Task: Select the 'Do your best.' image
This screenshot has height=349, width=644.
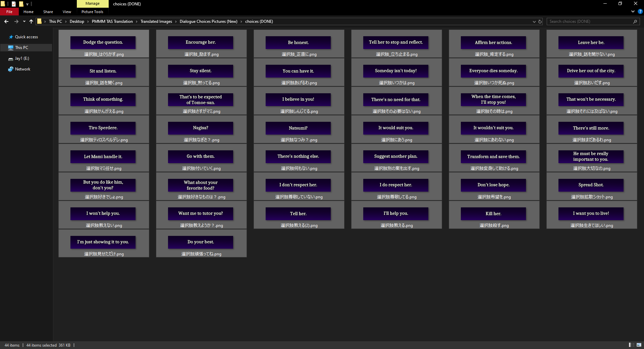Action: tap(201, 243)
